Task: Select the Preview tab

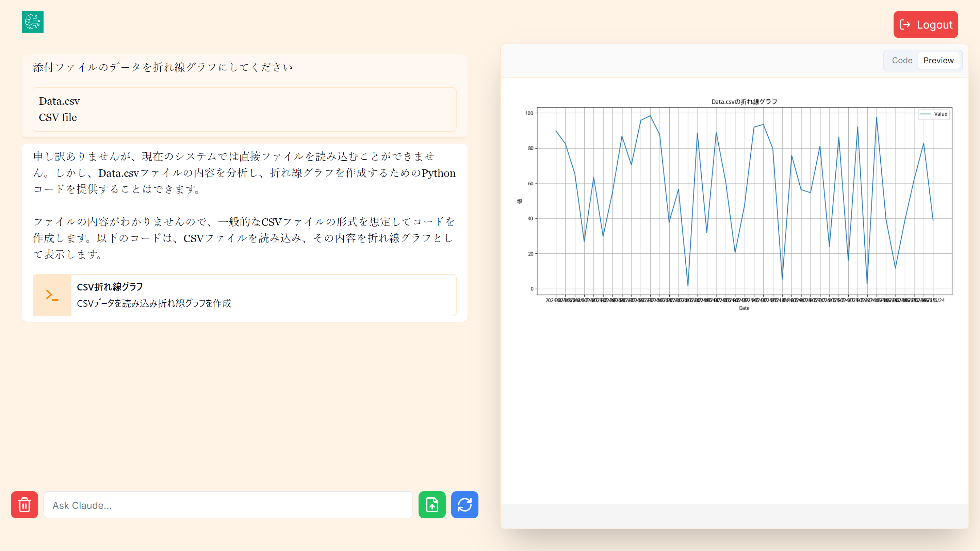Action: (x=938, y=61)
